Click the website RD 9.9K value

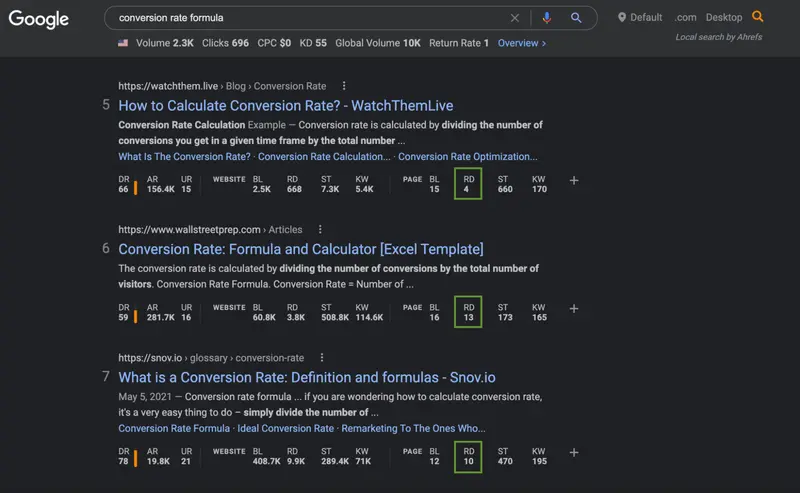tap(296, 461)
